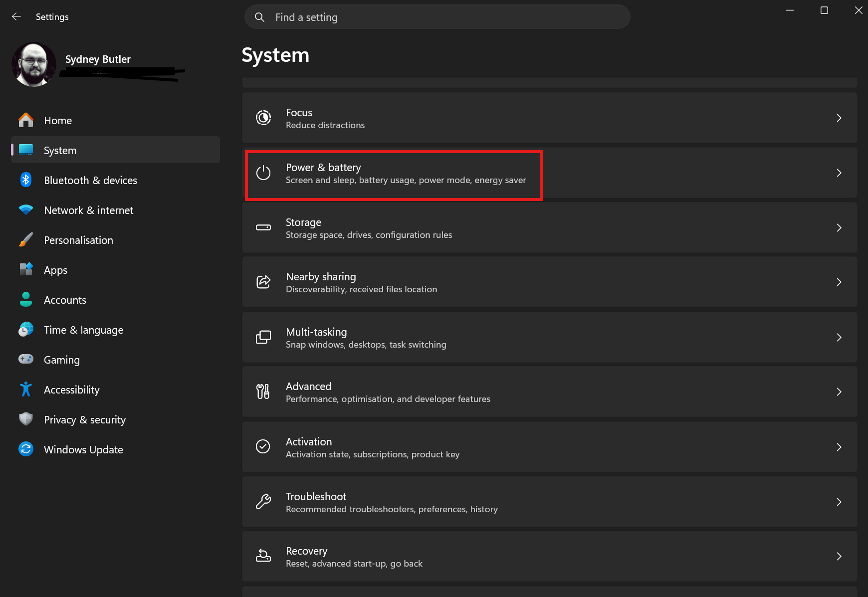Screen dimensions: 868x597
Task: Click 'Reset, advanced start-up, go back' text
Action: pyautogui.click(x=354, y=564)
